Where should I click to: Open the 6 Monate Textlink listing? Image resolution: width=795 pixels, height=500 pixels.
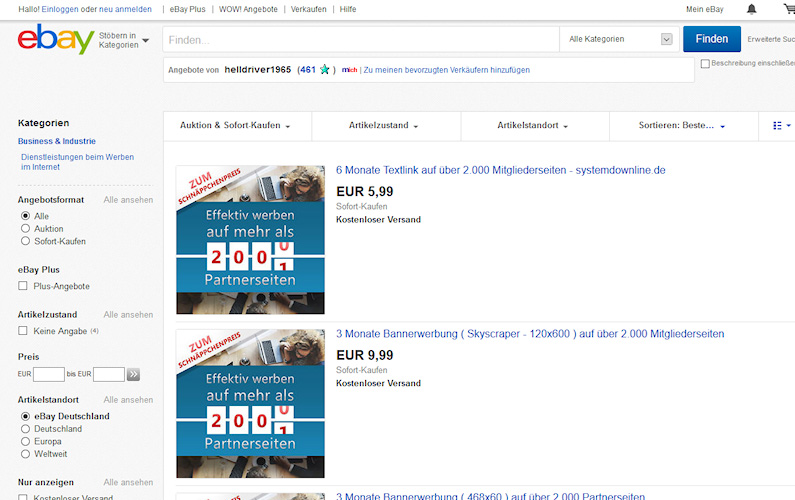click(x=500, y=170)
